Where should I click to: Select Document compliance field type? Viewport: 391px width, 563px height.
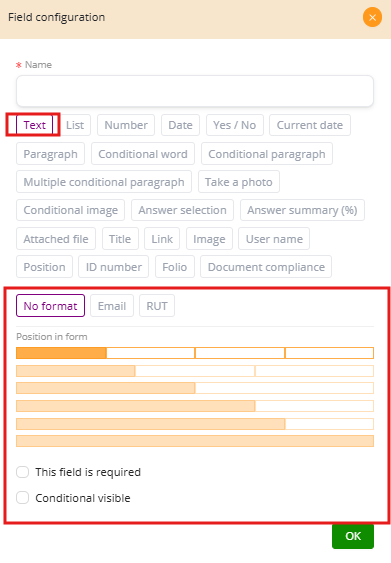266,267
